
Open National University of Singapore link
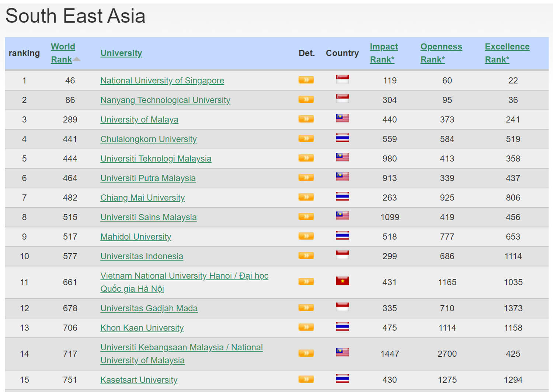click(x=162, y=80)
